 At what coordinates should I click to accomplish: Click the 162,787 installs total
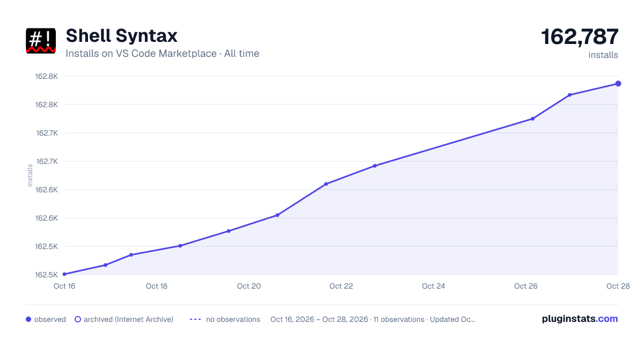coord(580,36)
